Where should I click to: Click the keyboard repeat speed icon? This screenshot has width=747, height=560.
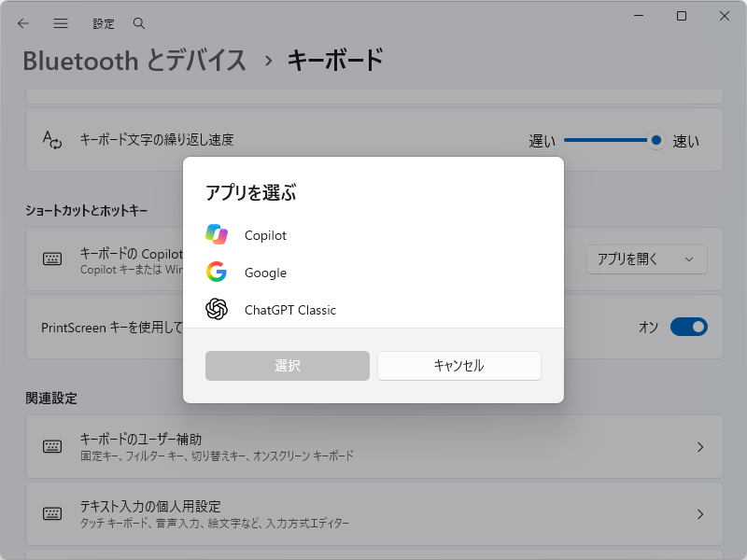click(x=52, y=140)
